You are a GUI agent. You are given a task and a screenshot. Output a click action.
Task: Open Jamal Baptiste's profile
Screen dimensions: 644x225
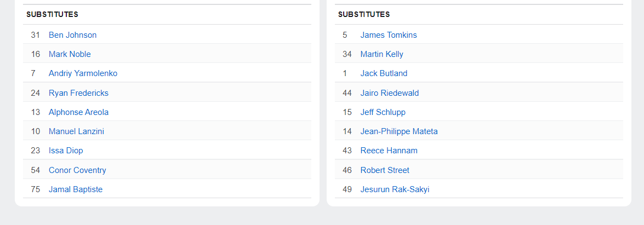click(x=76, y=189)
